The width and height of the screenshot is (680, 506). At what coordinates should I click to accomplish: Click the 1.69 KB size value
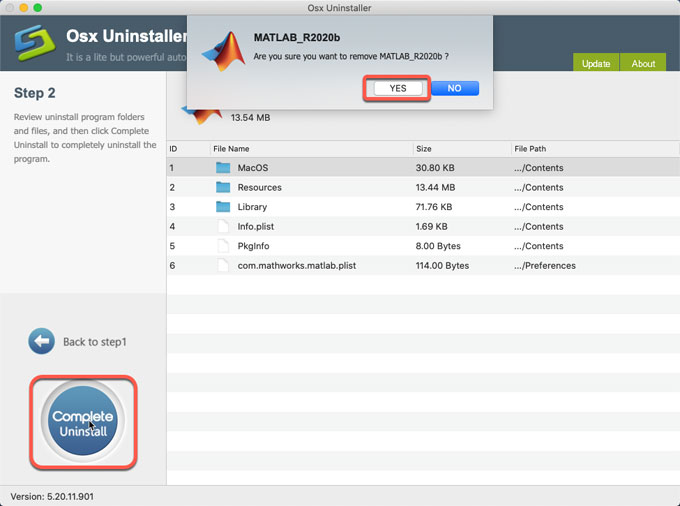click(432, 226)
